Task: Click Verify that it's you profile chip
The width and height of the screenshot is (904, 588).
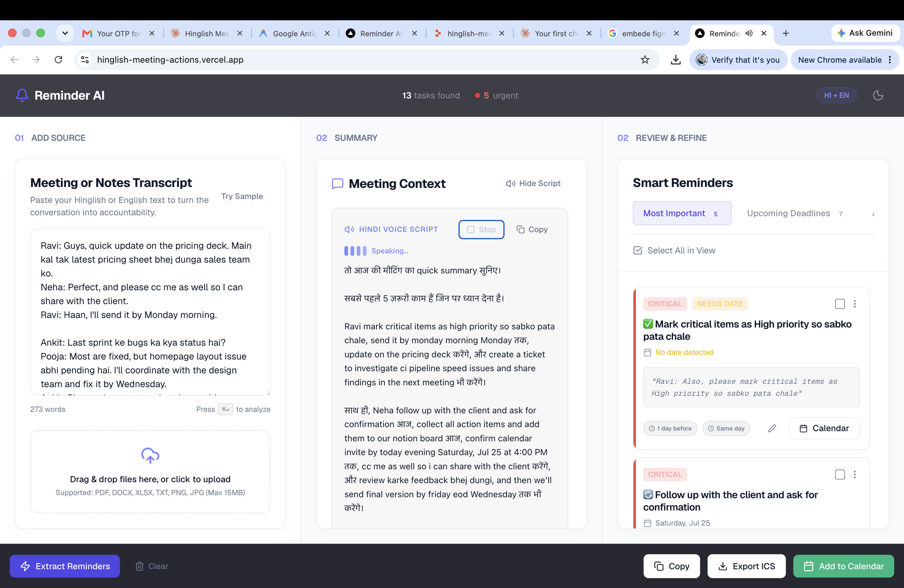Action: pyautogui.click(x=738, y=60)
